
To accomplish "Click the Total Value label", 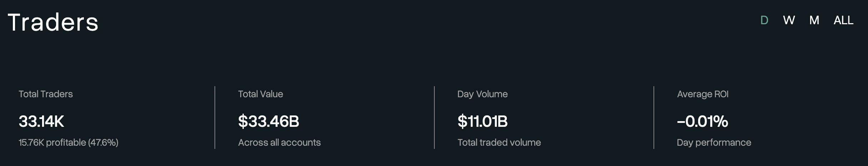I will coord(261,94).
